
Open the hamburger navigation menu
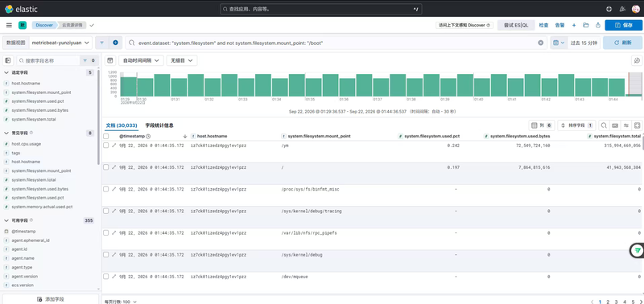pyautogui.click(x=9, y=25)
